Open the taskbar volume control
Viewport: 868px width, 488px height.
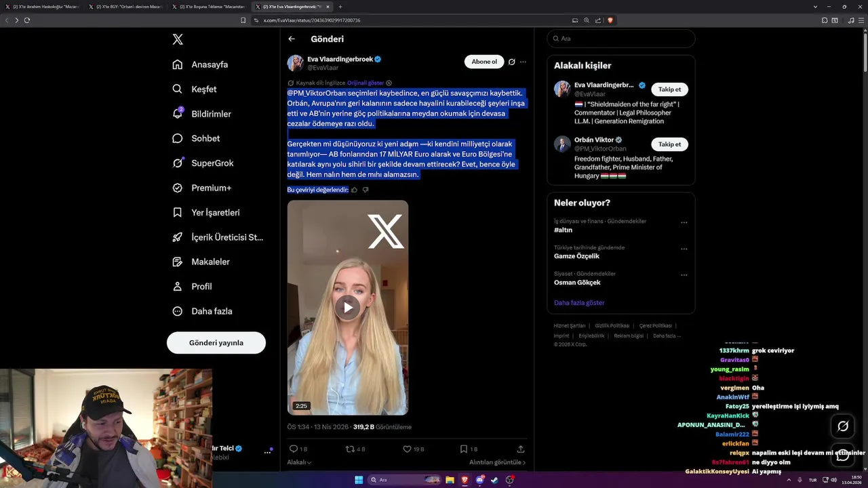pos(833,480)
